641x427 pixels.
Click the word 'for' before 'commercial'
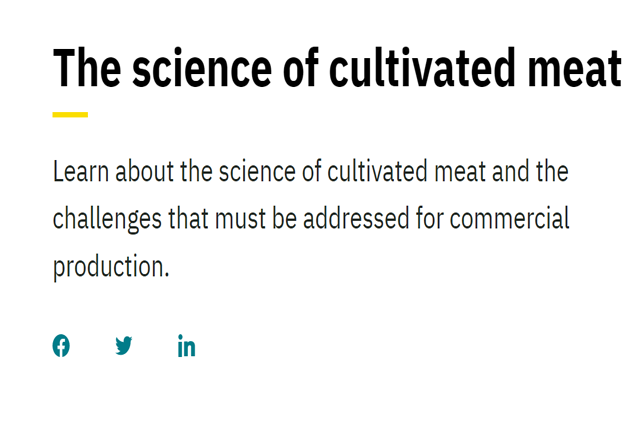click(x=430, y=218)
